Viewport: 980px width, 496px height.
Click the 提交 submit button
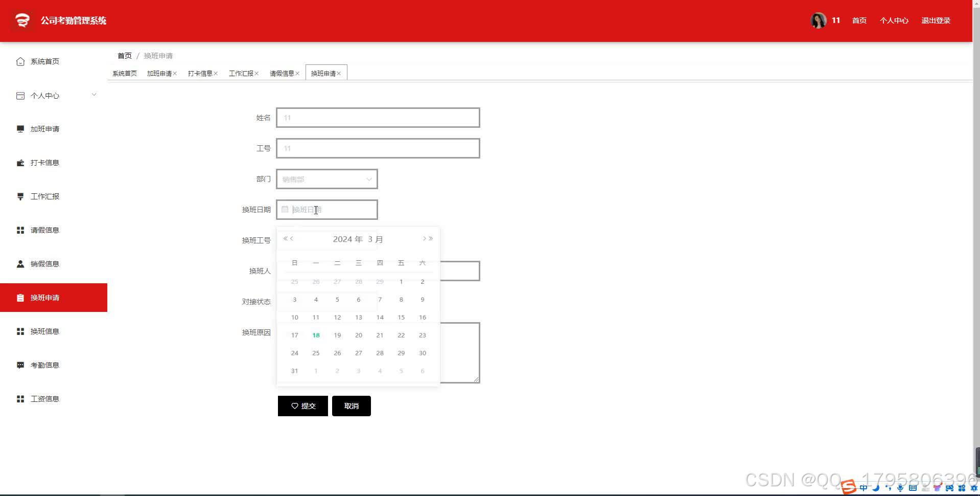pos(303,406)
